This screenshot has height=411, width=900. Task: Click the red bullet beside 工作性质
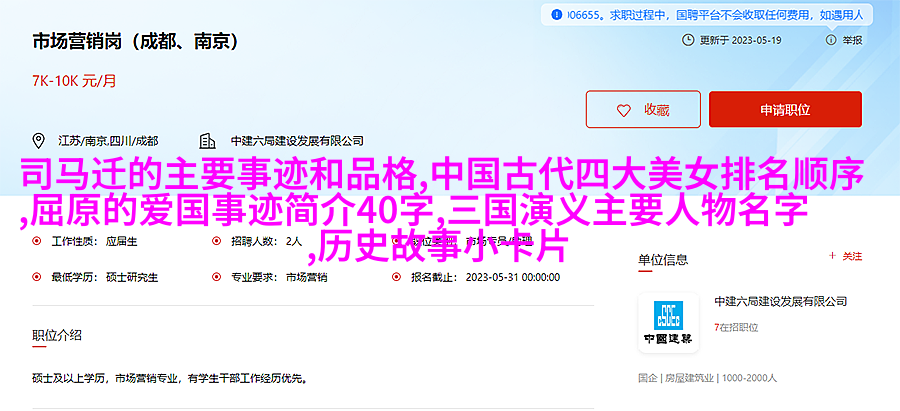coord(37,242)
